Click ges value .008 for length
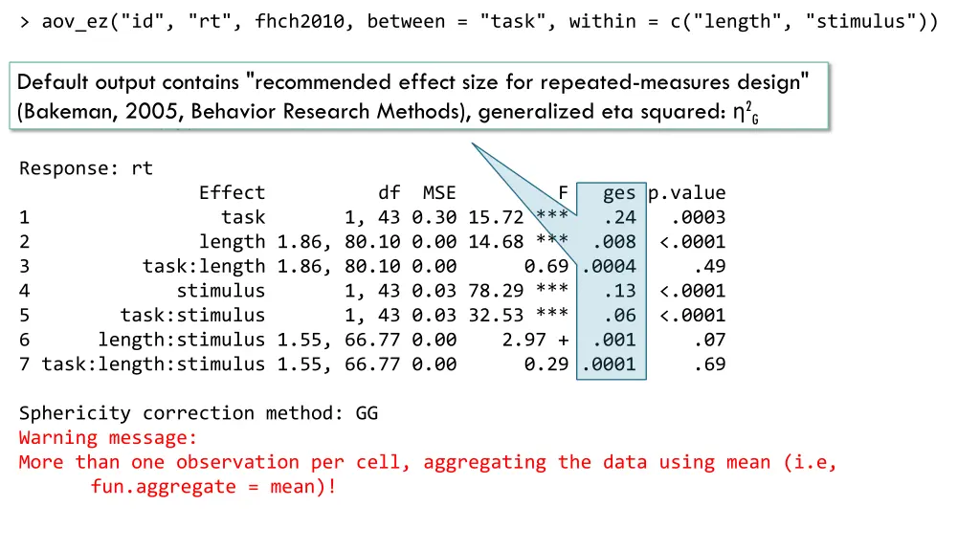 click(x=614, y=242)
